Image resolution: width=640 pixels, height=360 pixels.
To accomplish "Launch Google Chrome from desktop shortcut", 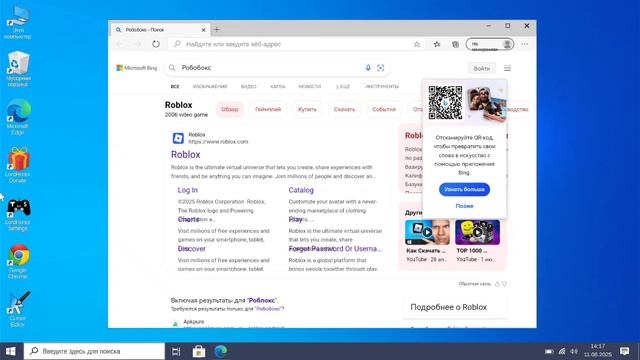I will [18, 261].
